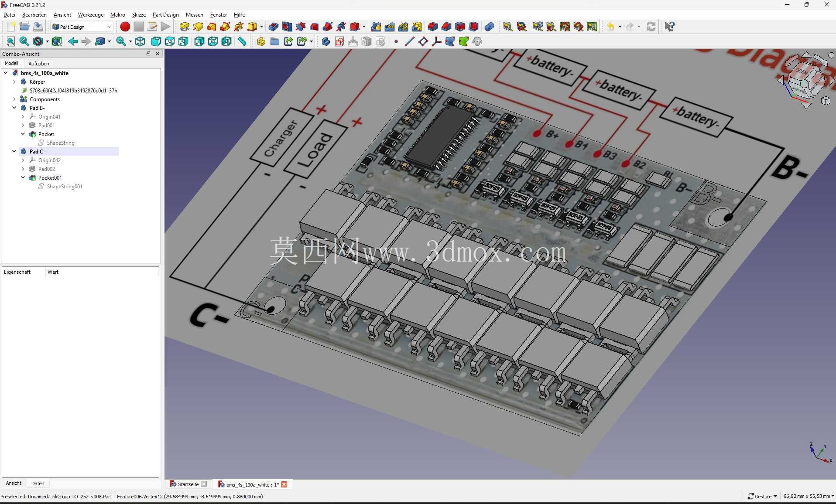Select the Groove tool
Viewport: 836px width, 504px height.
point(300,27)
